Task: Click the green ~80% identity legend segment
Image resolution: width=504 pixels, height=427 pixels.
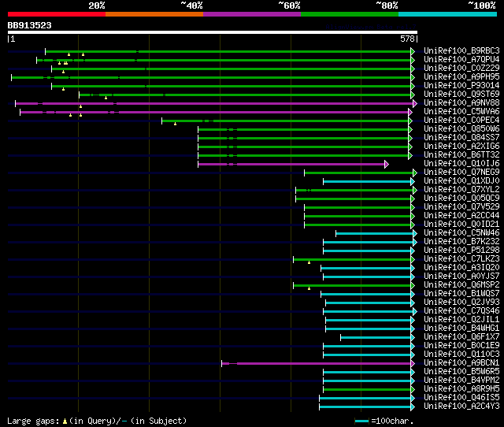Action: [350, 14]
